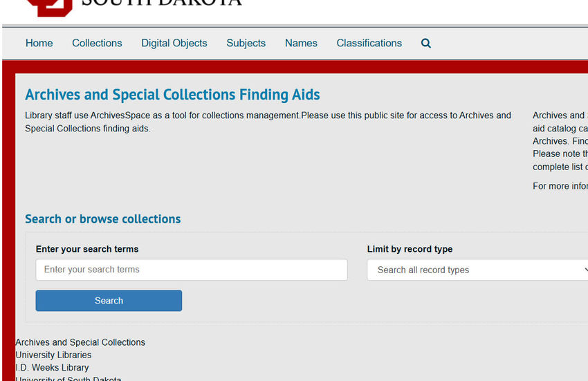The width and height of the screenshot is (588, 381).
Task: Click 'Search or browse collections' heading
Action: point(103,219)
